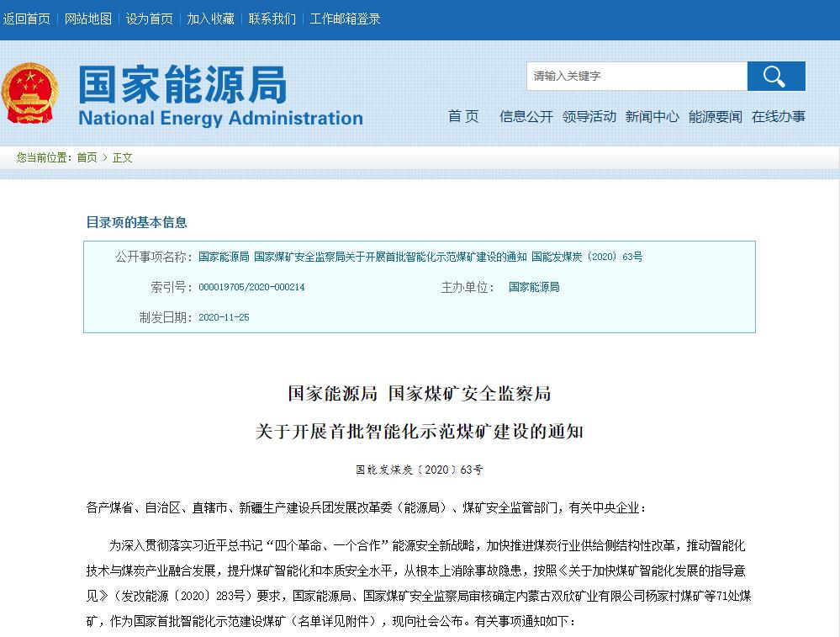Select 首页 in the main navigation
Viewport: 840px width, 637px height.
coord(462,117)
